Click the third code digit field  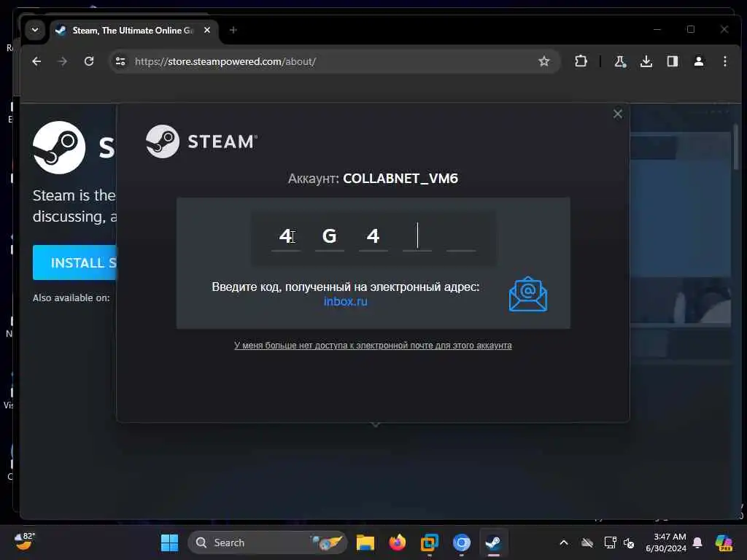coord(373,236)
